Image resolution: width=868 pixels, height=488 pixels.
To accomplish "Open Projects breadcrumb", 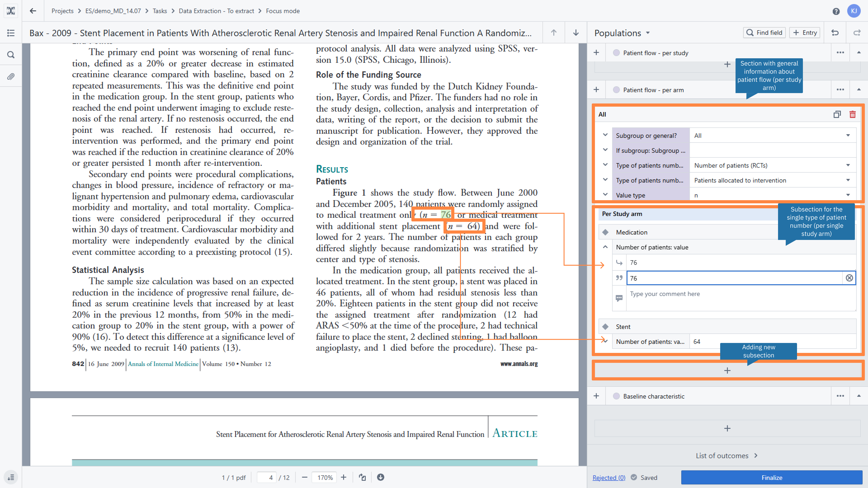I will 62,11.
